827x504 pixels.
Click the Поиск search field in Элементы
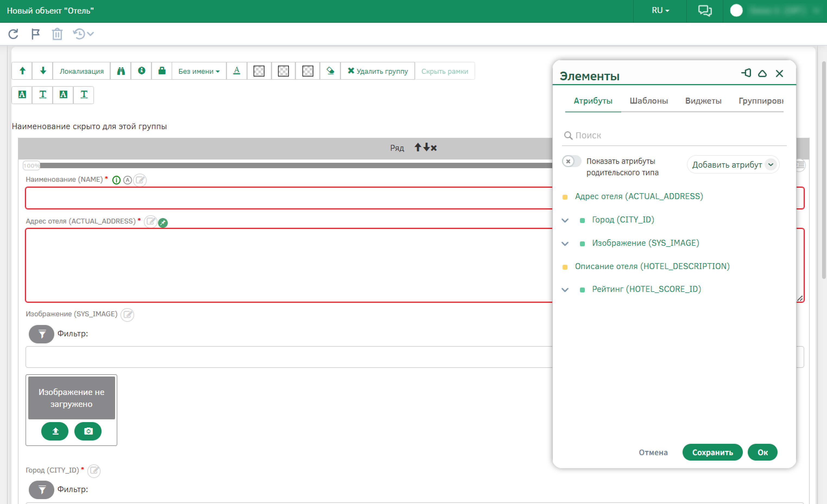[674, 135]
